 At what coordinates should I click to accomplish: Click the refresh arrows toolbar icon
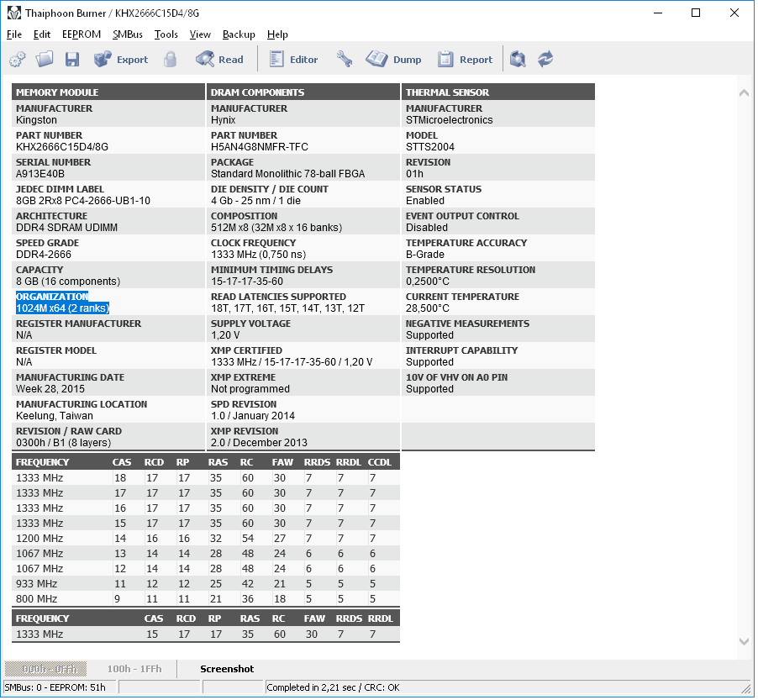tap(545, 60)
